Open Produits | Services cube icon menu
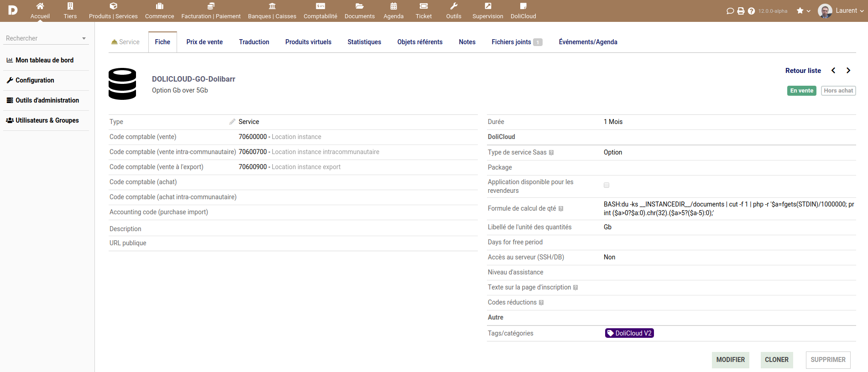868x372 pixels. pyautogui.click(x=113, y=6)
